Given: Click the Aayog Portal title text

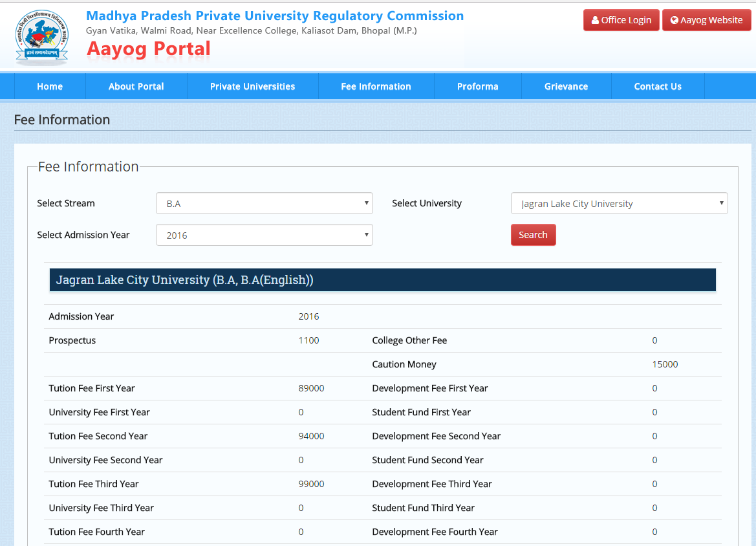Looking at the screenshot, I should point(149,49).
